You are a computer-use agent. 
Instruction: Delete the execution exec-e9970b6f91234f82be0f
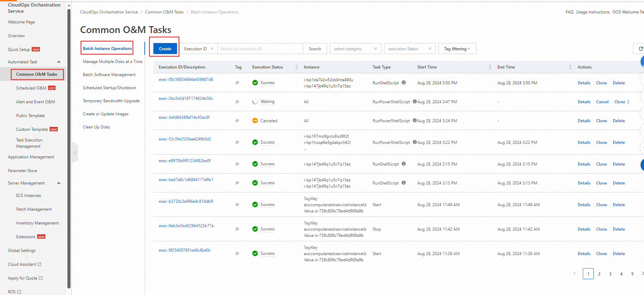(x=619, y=164)
